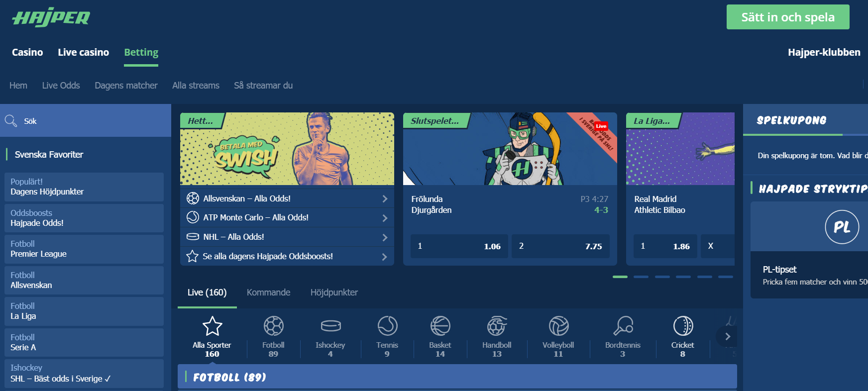Select the Bordtennis sport filter icon

[x=623, y=326]
